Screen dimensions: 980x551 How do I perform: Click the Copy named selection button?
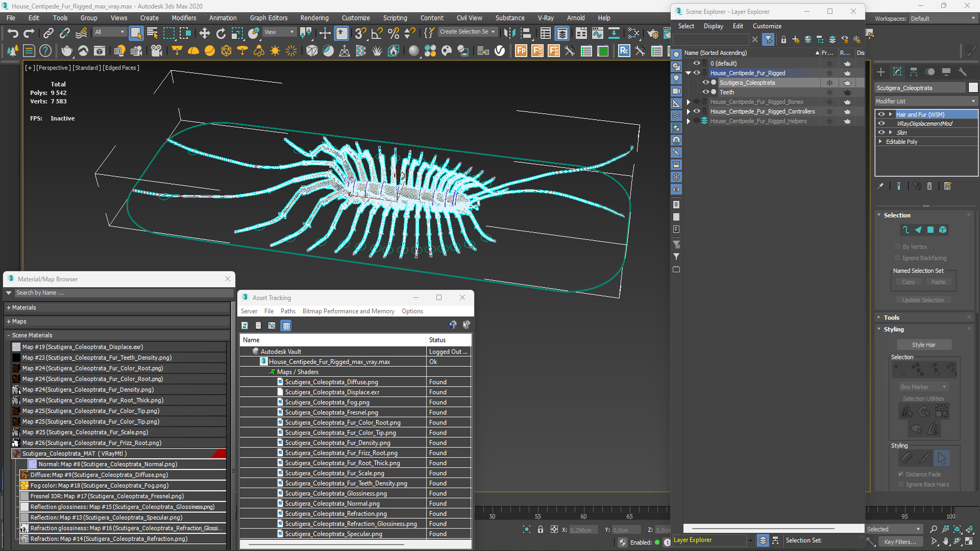tap(908, 282)
